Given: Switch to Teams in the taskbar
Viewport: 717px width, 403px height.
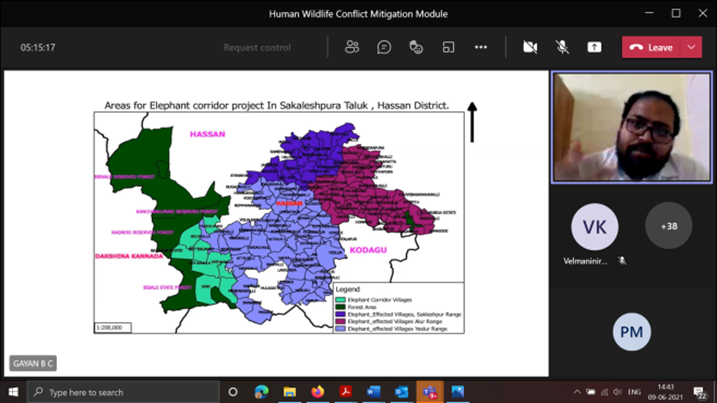Looking at the screenshot, I should (x=429, y=392).
